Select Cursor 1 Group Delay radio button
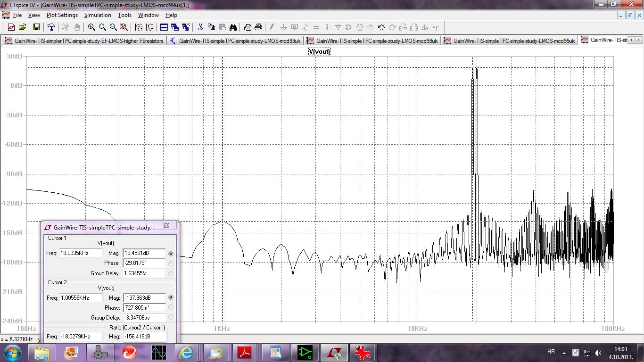This screenshot has height=362, width=644. (x=171, y=273)
